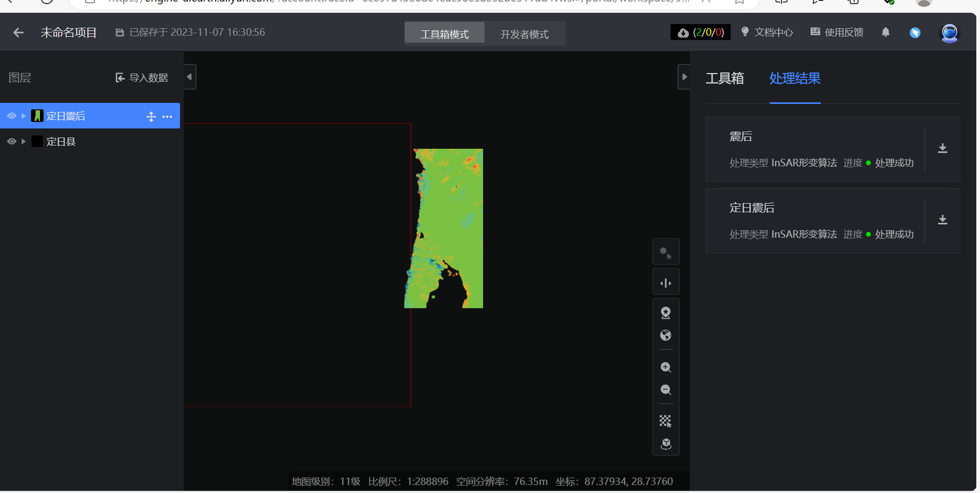Locate the 定日震后 layer on map
980x493 pixels.
(x=151, y=117)
